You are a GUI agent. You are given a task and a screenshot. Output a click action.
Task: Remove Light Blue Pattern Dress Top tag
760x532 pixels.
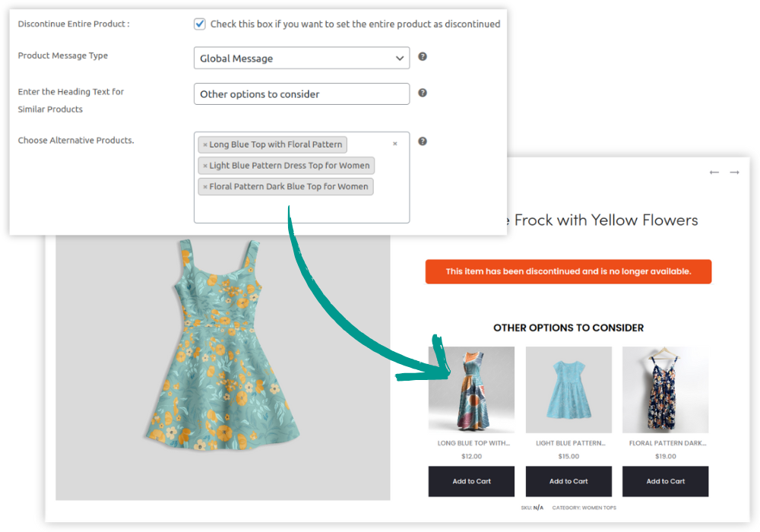[205, 166]
